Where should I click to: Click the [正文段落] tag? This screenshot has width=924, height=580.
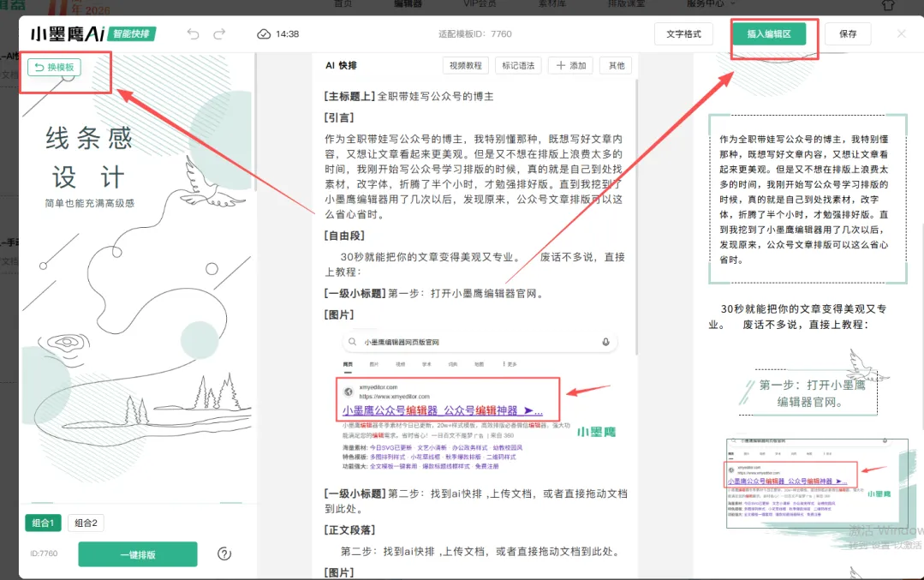point(349,530)
